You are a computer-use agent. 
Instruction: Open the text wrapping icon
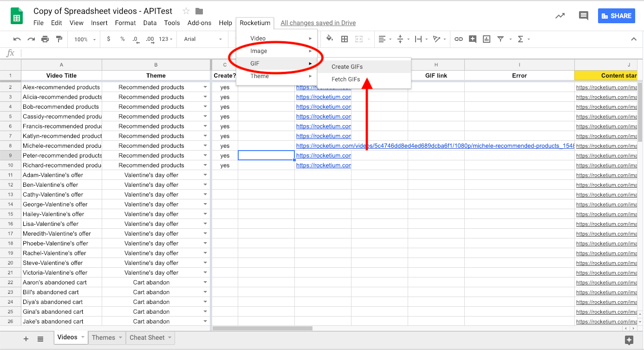tap(418, 39)
